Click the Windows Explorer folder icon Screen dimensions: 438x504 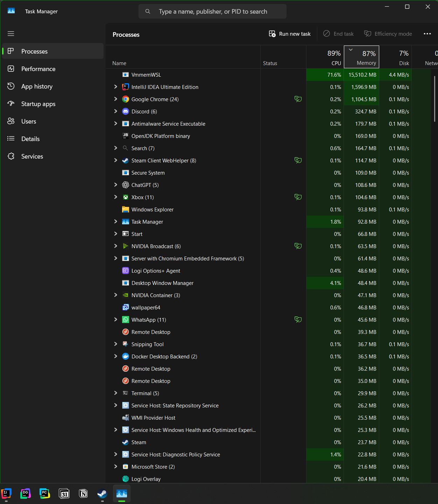126,209
